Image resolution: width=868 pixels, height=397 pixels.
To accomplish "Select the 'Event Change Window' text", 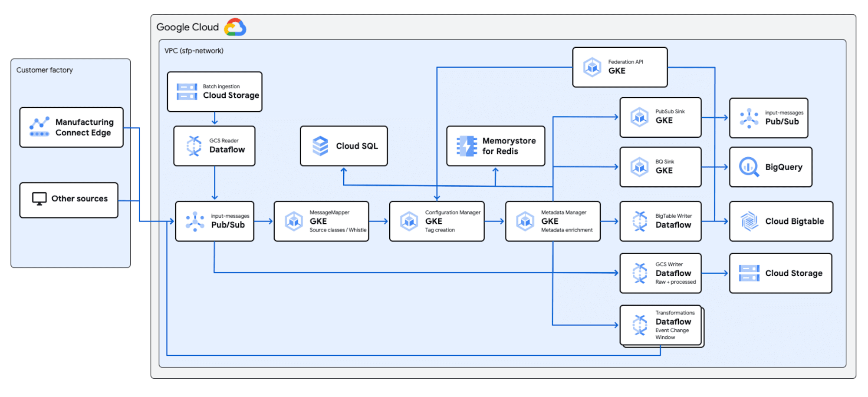I will coord(672,334).
